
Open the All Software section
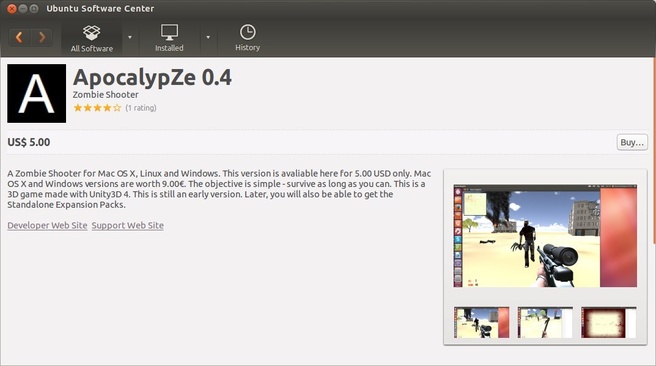coord(92,38)
